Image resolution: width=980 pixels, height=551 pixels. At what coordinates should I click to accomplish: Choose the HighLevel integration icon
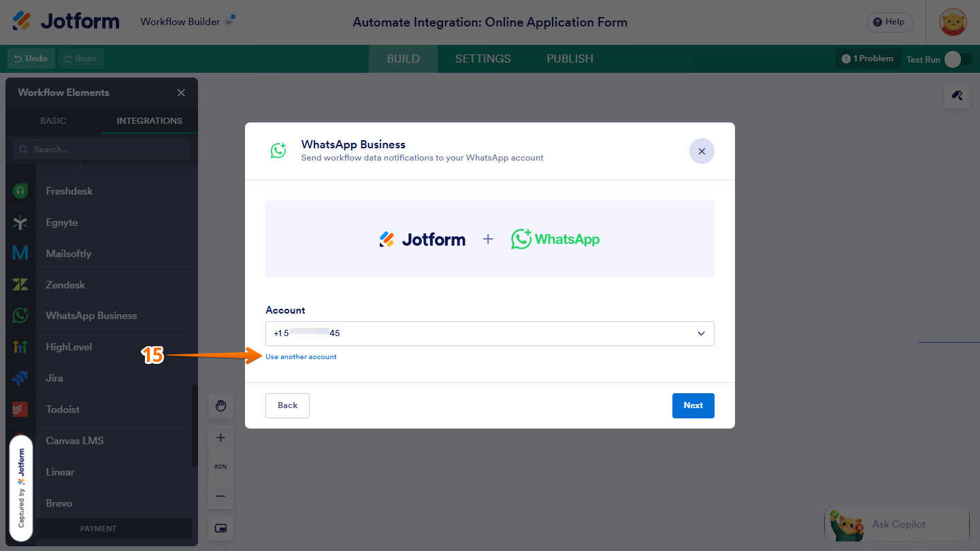tap(20, 347)
